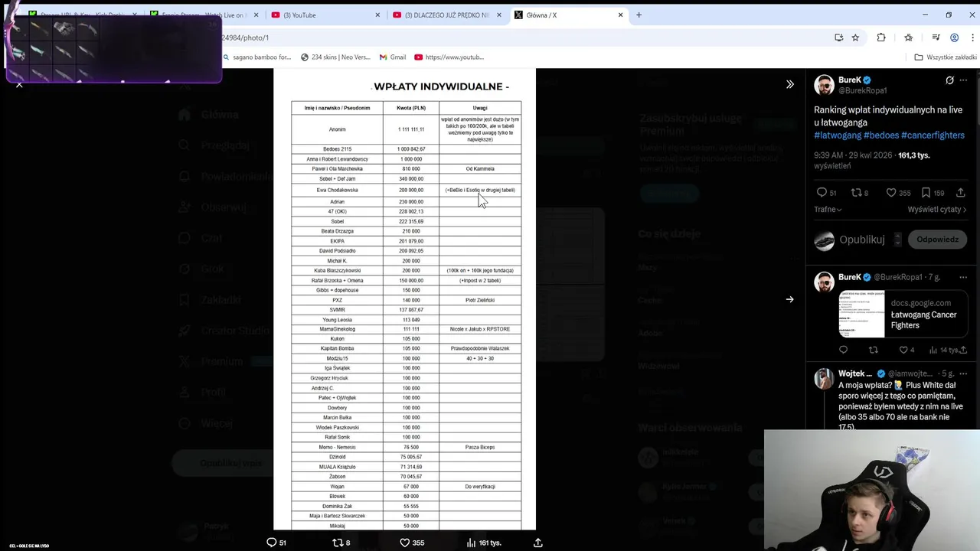Bookmark BureK's tweet (159 bookmarks)
Screen dimensions: 980x551
[x=926, y=193]
